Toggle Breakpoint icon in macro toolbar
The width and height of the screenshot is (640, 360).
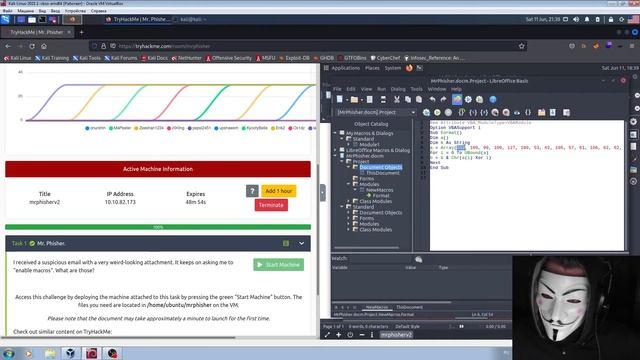coord(495,112)
